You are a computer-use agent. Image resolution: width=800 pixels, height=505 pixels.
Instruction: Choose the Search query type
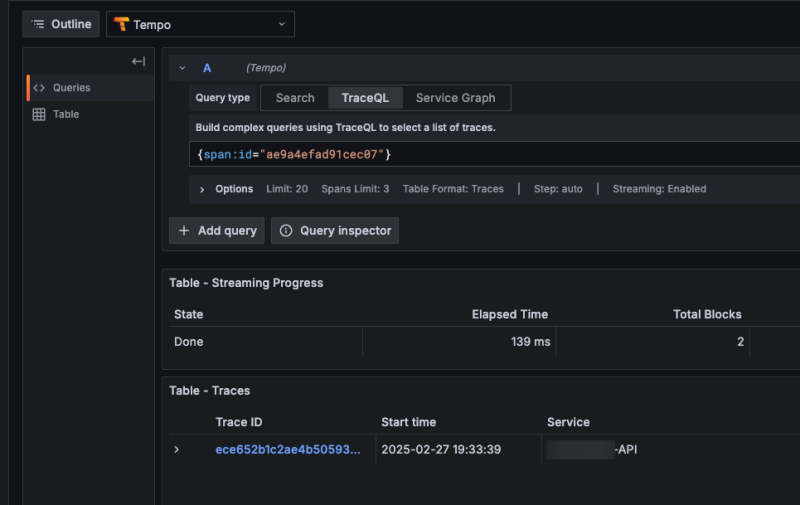(x=295, y=98)
